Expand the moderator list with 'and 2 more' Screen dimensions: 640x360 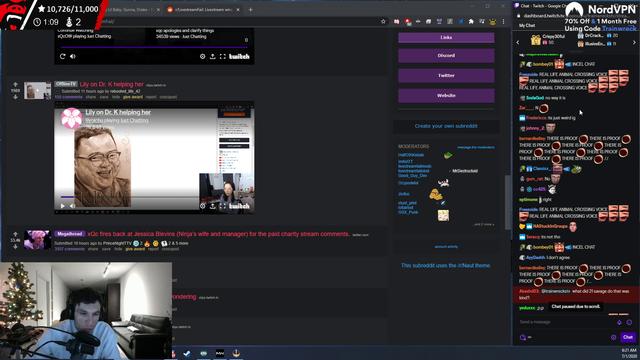click(x=484, y=224)
